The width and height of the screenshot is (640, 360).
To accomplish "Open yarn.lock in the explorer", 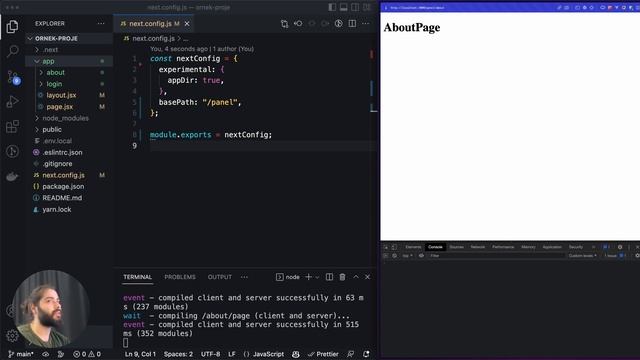I will 69,209.
